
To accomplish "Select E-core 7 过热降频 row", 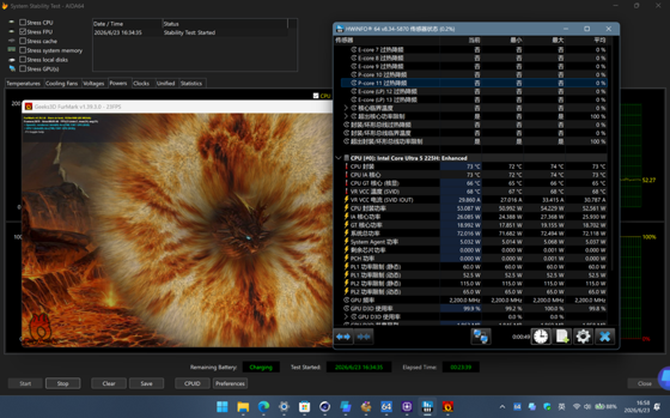I will click(474, 50).
